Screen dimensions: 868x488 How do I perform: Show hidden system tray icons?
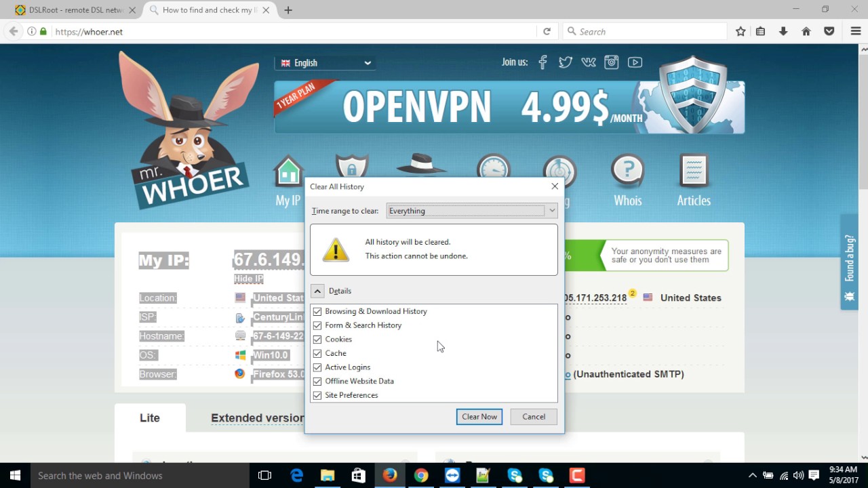pos(752,476)
